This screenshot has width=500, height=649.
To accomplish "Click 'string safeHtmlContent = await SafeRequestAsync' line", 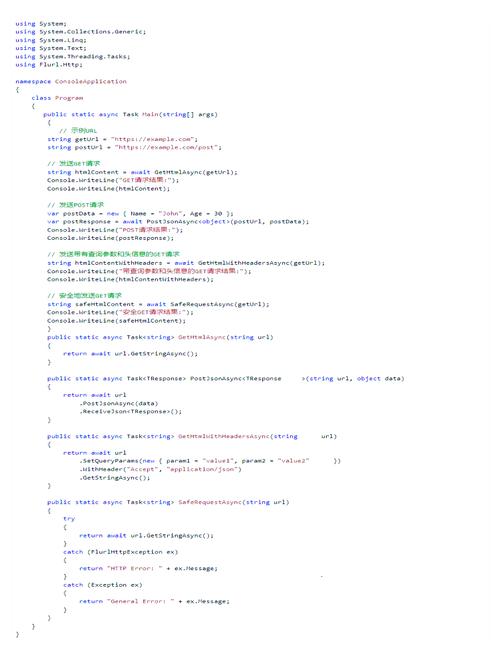I will (158, 304).
